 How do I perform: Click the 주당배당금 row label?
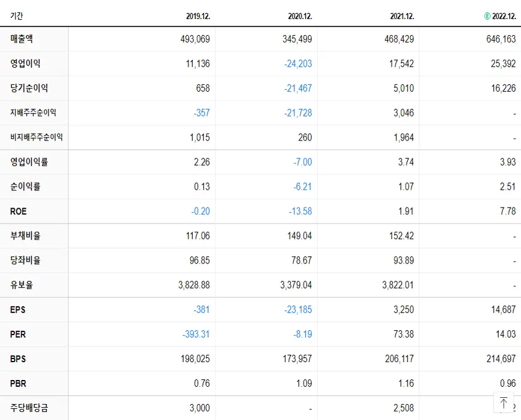click(29, 408)
